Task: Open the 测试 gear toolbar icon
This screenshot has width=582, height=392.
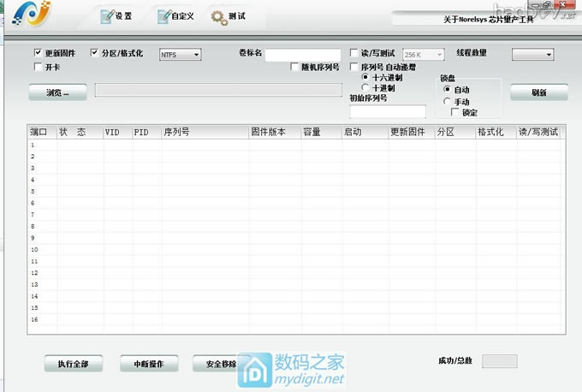Action: [x=220, y=16]
